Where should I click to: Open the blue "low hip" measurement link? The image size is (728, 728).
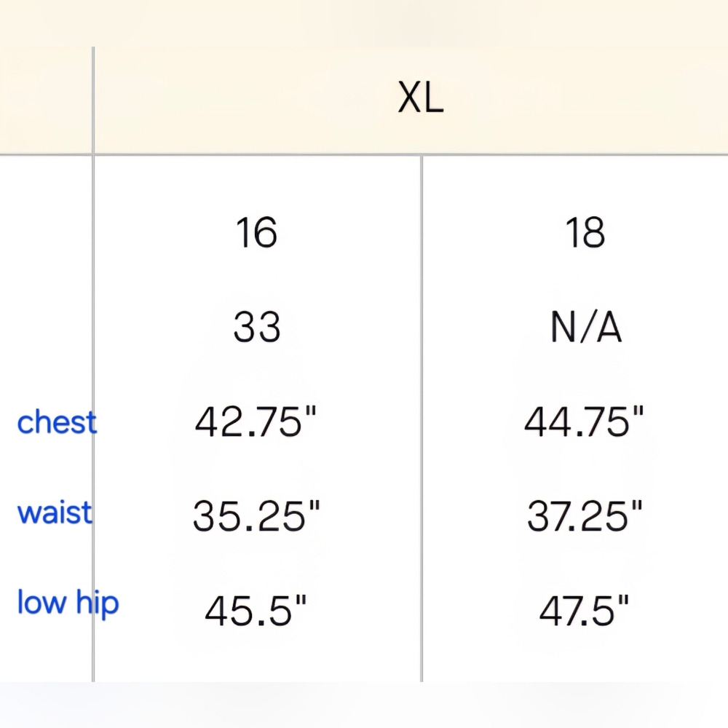tap(68, 603)
